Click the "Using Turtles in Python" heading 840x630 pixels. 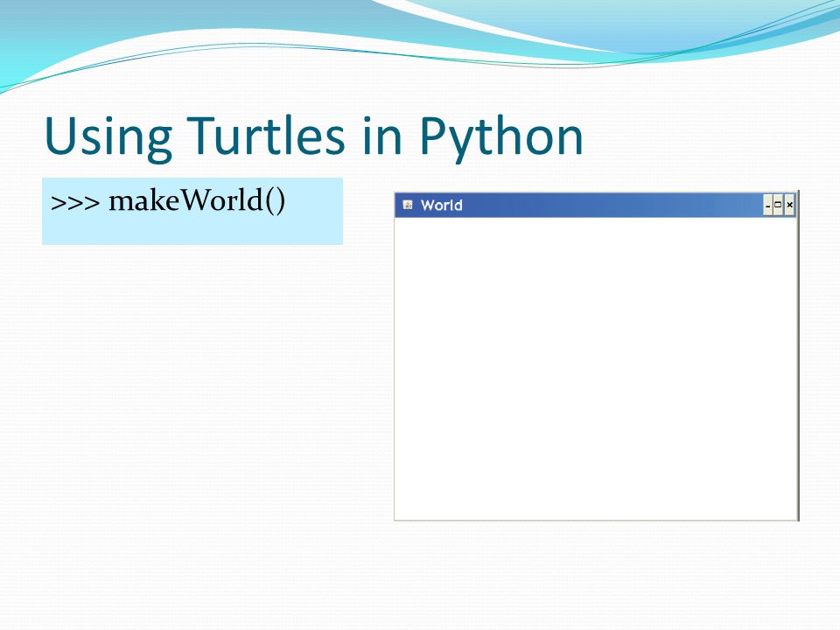click(x=314, y=137)
